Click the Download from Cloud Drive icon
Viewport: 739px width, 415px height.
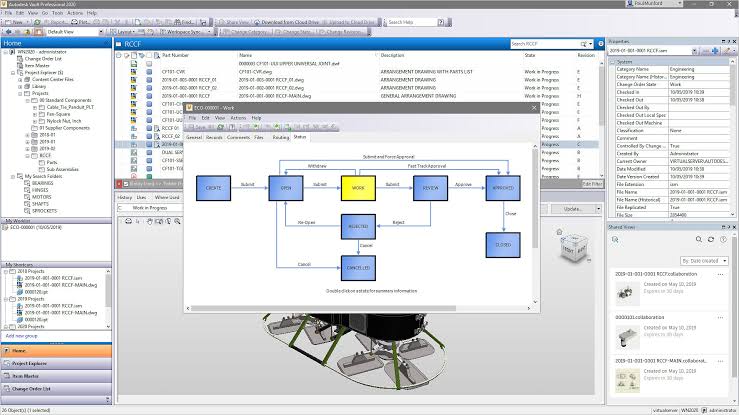tap(257, 22)
